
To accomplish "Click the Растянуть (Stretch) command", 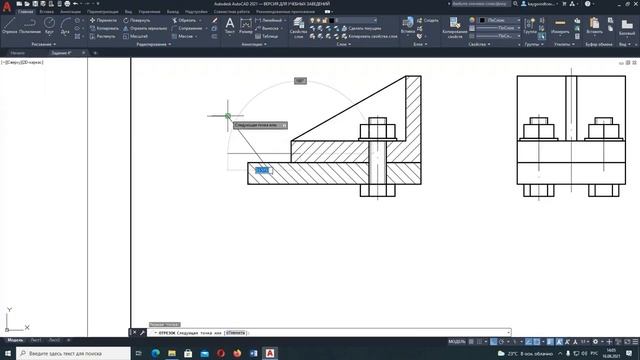I will 102,36.
